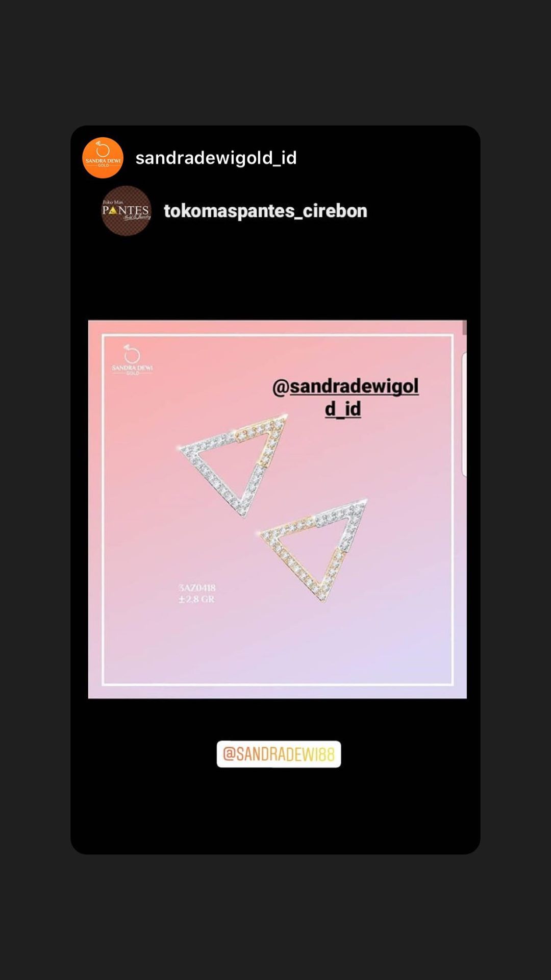
Task: Tap the tokomaspantes_cirebon username
Action: tap(265, 211)
